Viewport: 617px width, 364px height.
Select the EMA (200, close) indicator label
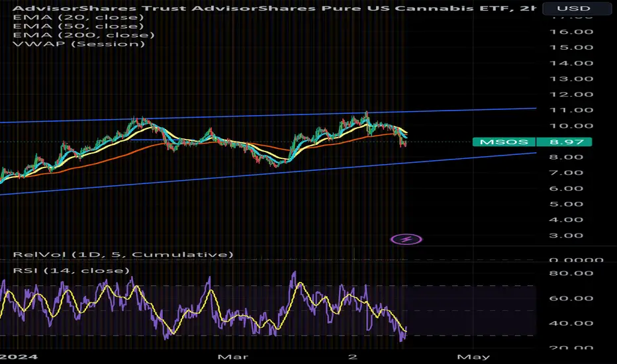click(83, 35)
